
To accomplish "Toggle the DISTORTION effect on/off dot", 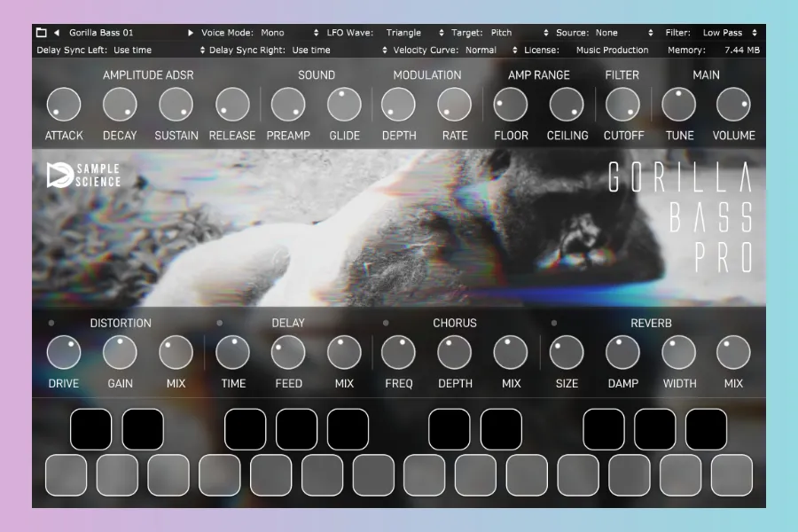I will coord(51,323).
